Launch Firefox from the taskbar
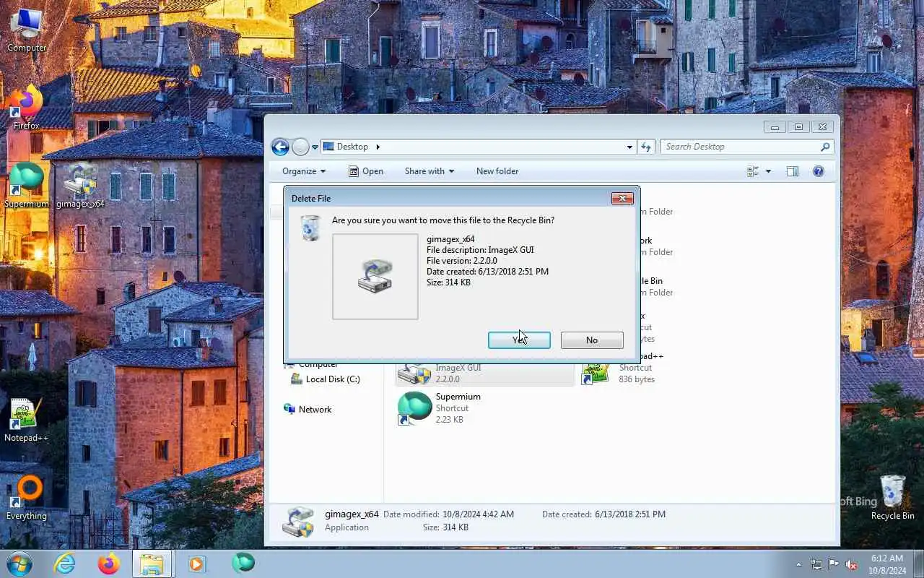This screenshot has height=578, width=924. click(109, 564)
